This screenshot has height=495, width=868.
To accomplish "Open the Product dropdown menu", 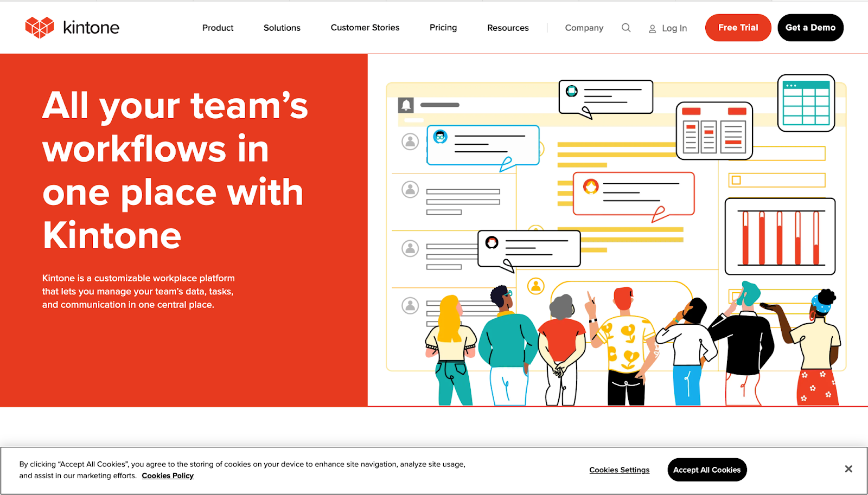I will coord(218,28).
